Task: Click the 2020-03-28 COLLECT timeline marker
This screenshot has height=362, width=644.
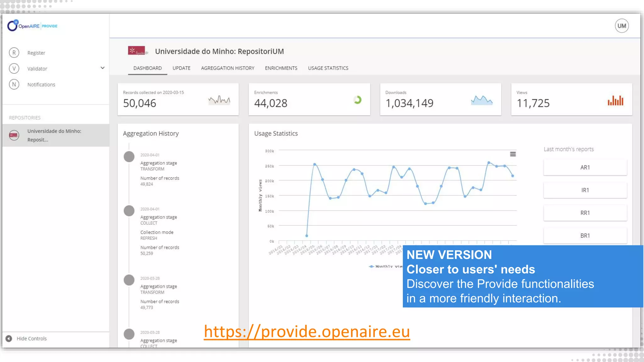Action: pos(129,334)
